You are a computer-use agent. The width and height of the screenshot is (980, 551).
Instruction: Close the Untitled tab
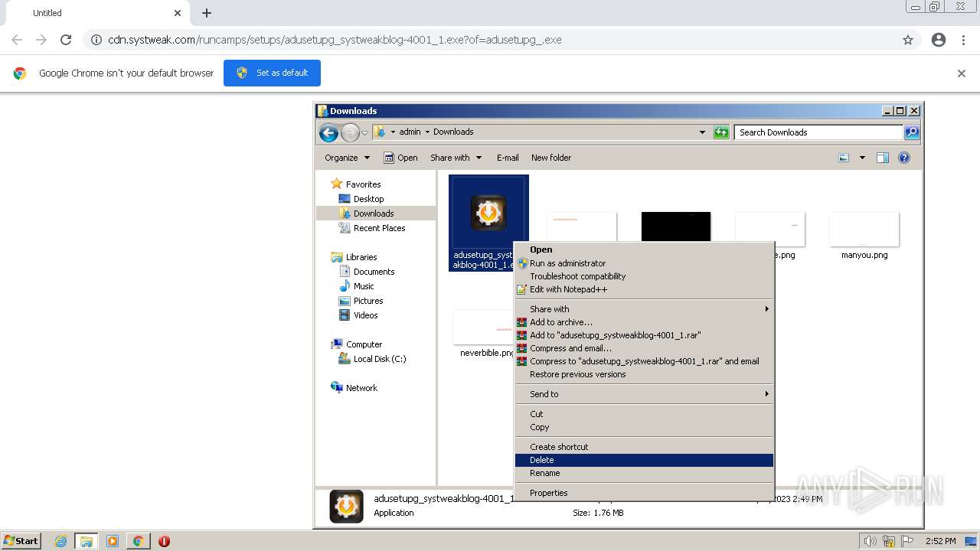(178, 13)
